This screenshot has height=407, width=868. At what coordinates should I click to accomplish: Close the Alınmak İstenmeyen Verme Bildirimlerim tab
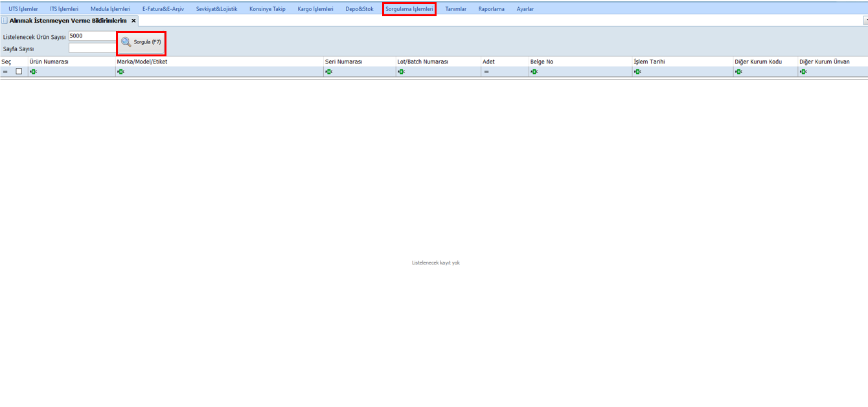pos(133,21)
